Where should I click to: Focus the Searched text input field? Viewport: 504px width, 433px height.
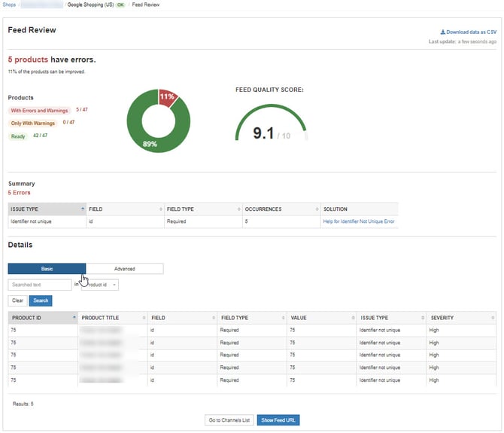click(x=40, y=285)
